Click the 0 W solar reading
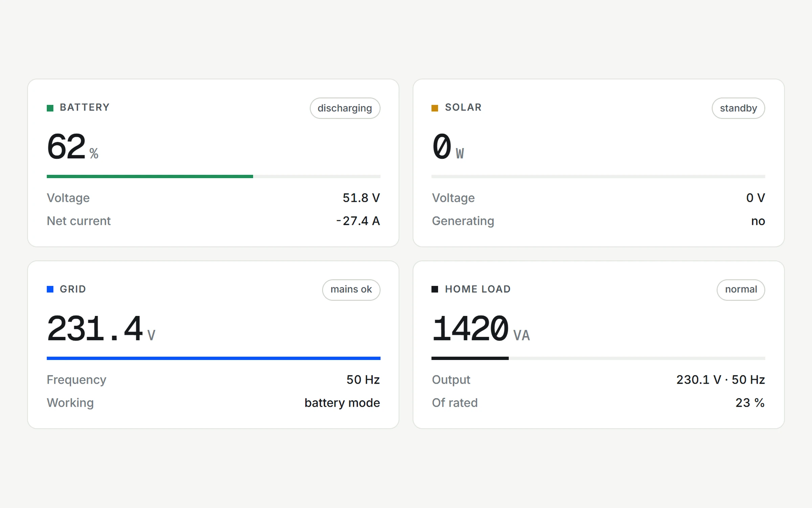812x508 pixels. (448, 146)
